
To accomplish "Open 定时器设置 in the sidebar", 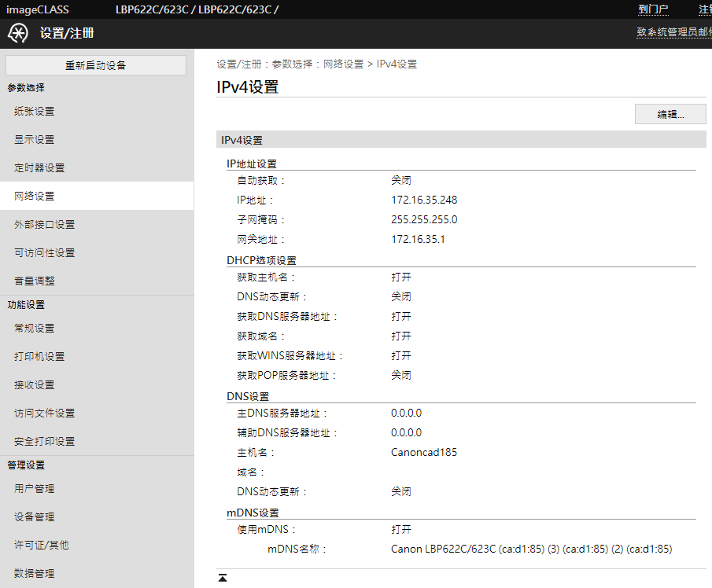I will pyautogui.click(x=97, y=168).
